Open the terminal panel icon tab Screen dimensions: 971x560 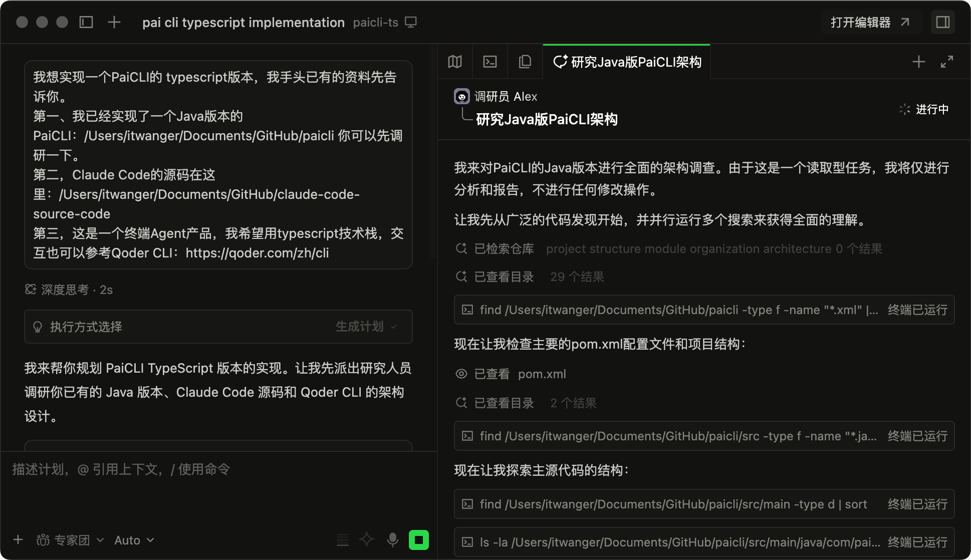click(x=490, y=62)
